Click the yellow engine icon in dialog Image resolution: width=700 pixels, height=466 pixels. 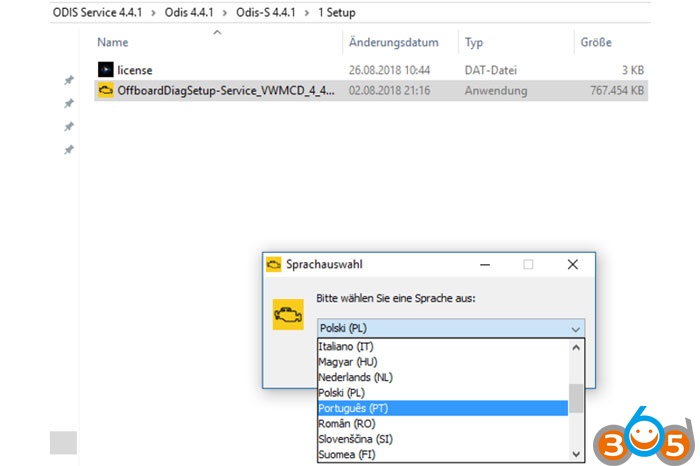pos(288,314)
